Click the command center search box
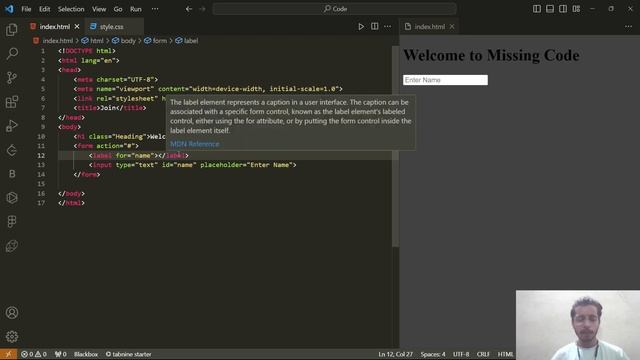The width and height of the screenshot is (640, 360). [x=334, y=9]
